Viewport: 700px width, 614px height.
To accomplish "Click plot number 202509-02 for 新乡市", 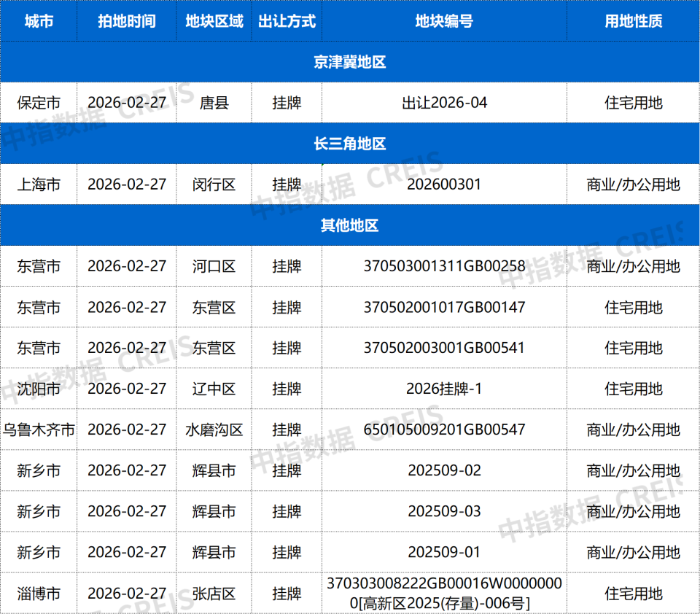I will click(445, 470).
